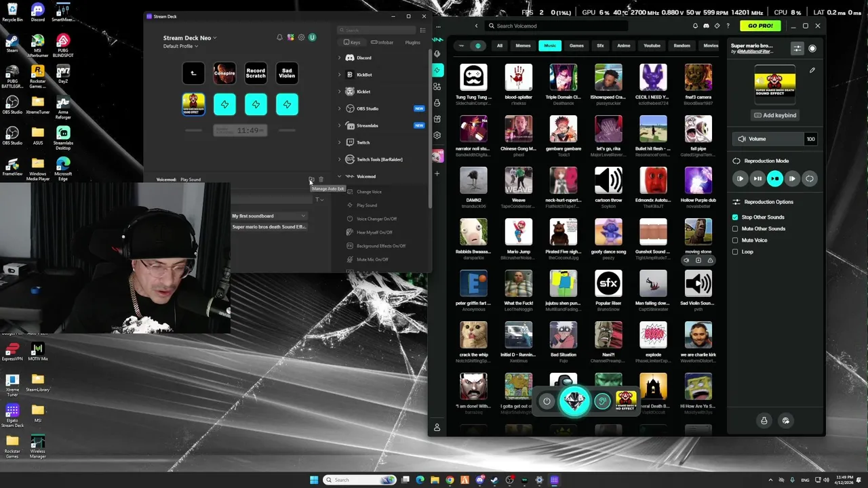Click Windows Start button on taskbar

point(314,480)
